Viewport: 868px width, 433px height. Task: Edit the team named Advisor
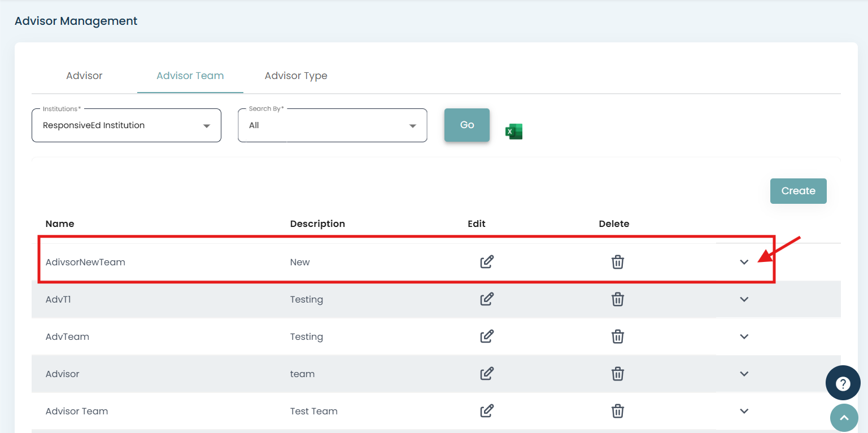(487, 374)
